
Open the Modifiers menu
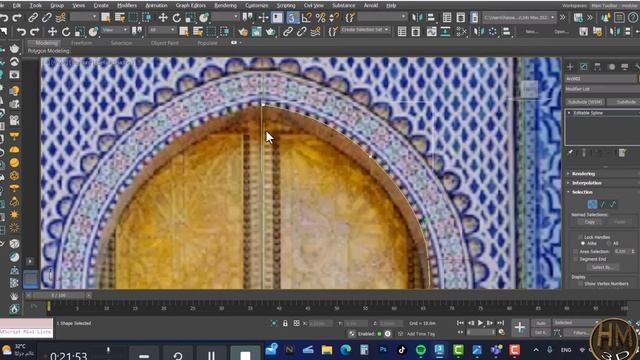127,5
